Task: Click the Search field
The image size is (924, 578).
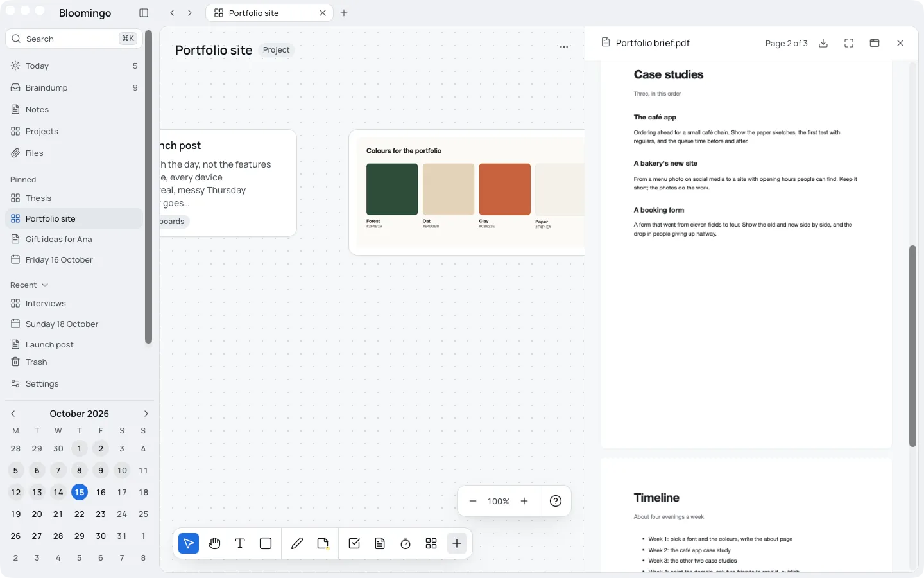Action: point(74,39)
